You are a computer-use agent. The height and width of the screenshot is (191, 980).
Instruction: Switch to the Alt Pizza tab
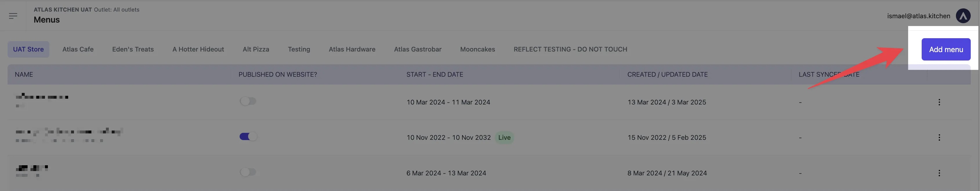pyautogui.click(x=255, y=49)
